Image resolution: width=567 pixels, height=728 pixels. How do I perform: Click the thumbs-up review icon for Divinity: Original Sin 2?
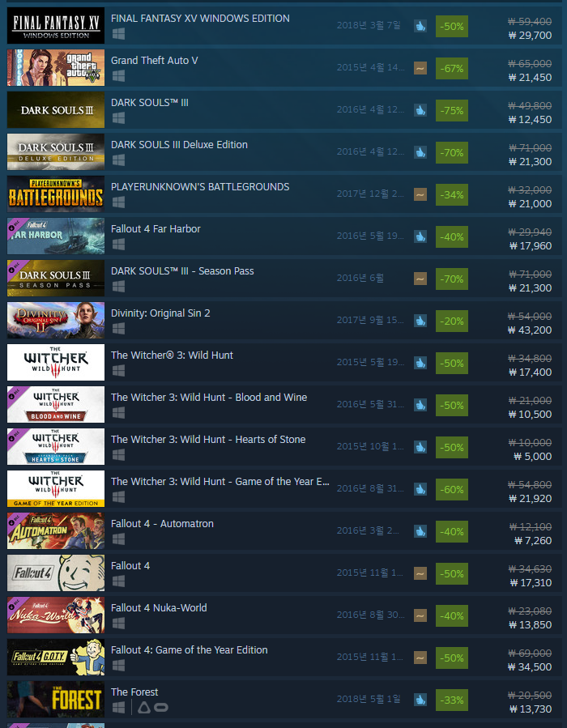(x=420, y=321)
